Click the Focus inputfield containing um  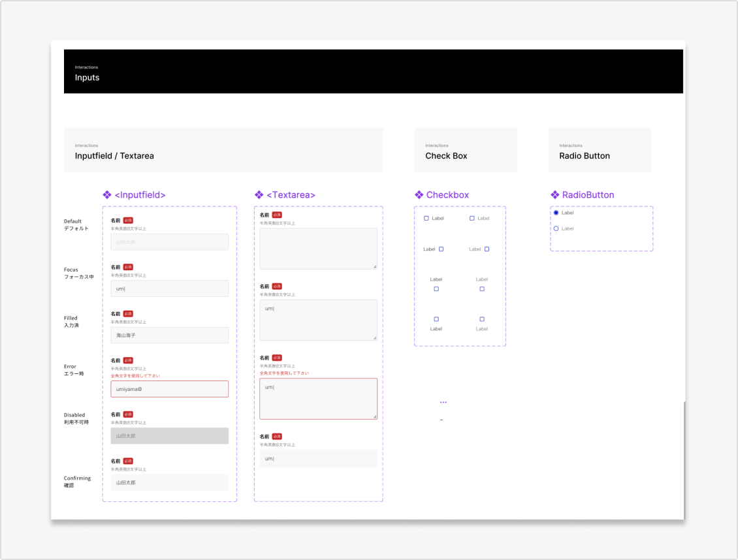pyautogui.click(x=169, y=288)
